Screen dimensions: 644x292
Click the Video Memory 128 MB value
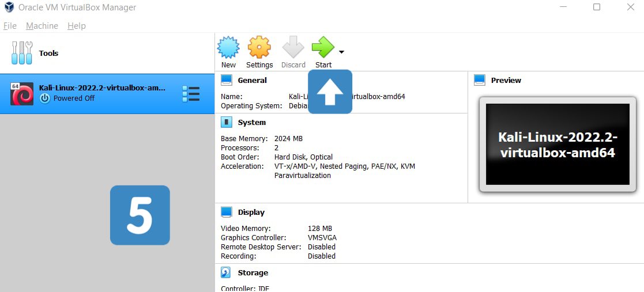point(320,229)
